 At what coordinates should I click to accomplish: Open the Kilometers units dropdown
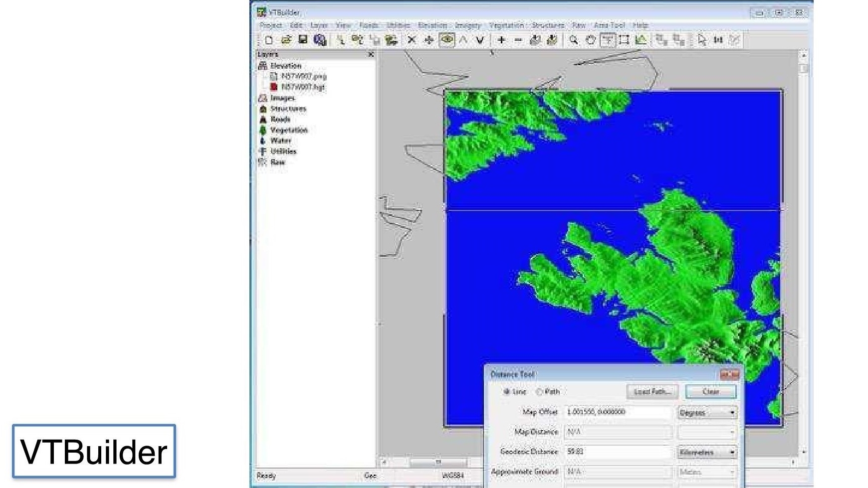click(x=707, y=453)
